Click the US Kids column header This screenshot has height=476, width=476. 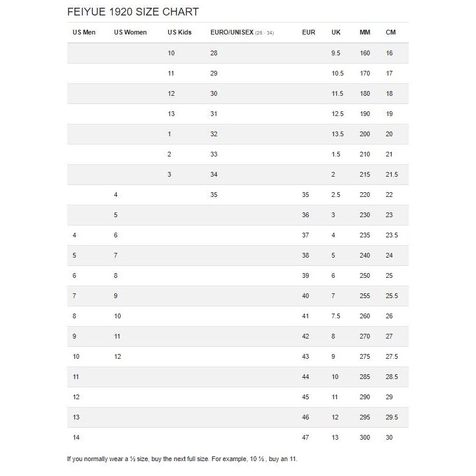tap(179, 32)
